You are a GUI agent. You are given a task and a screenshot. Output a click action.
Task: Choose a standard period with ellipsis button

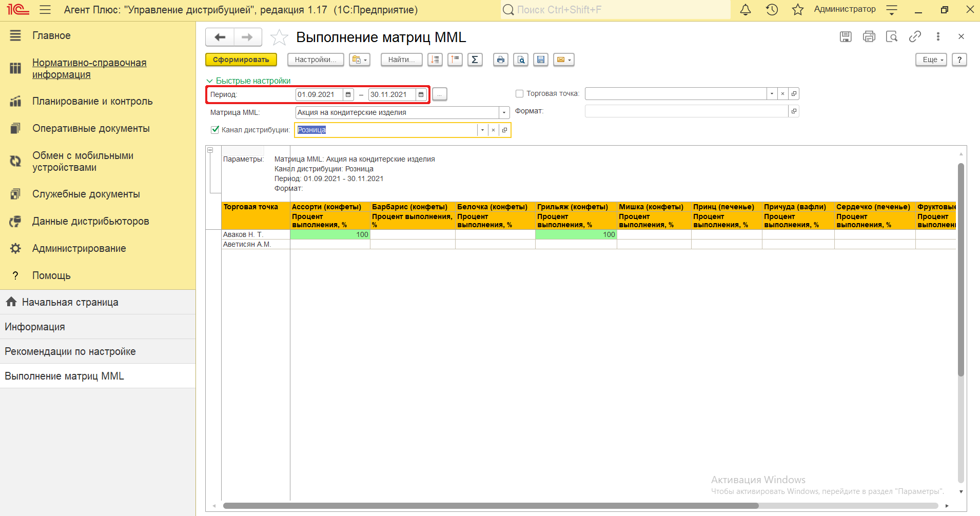(x=440, y=94)
